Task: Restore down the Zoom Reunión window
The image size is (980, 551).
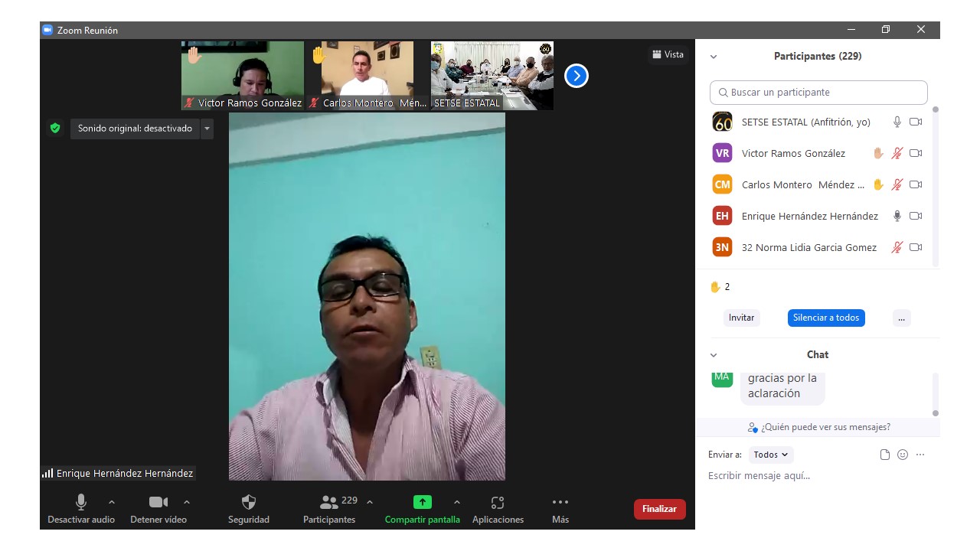Action: tap(886, 30)
